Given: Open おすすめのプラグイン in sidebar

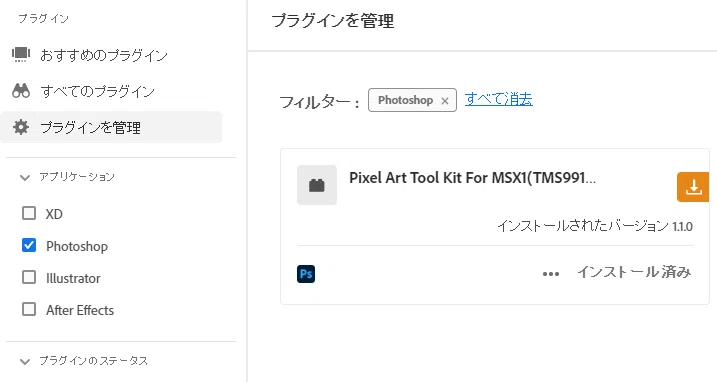Looking at the screenshot, I should click(x=104, y=55).
